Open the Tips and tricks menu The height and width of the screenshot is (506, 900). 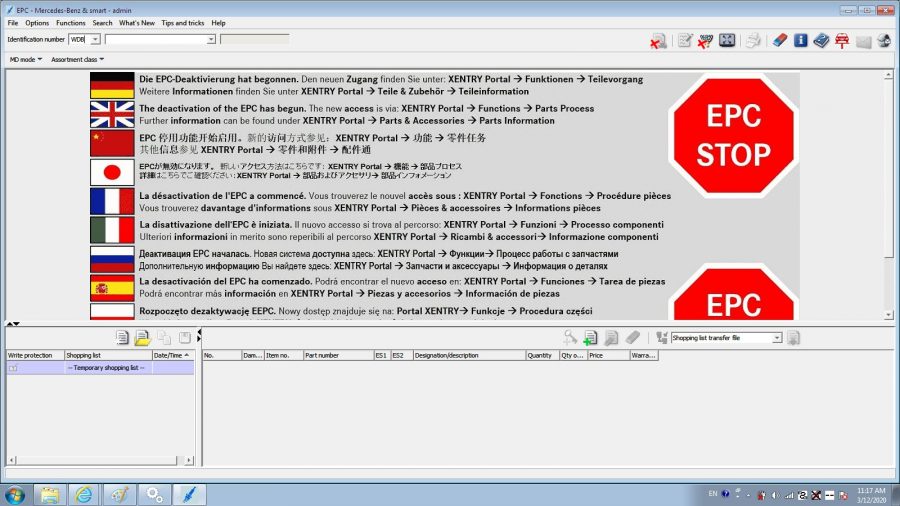(180, 22)
